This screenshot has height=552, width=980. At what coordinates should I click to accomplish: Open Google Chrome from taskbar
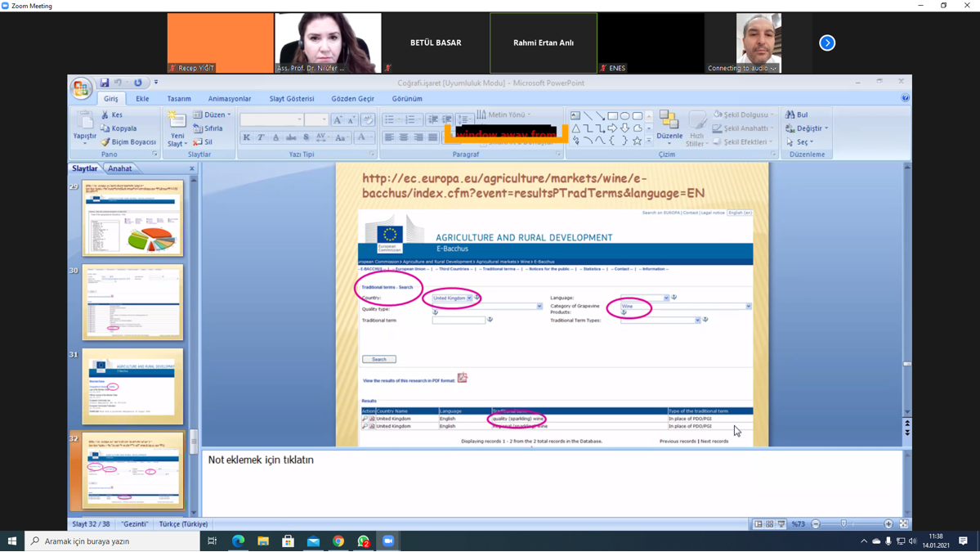coord(338,541)
